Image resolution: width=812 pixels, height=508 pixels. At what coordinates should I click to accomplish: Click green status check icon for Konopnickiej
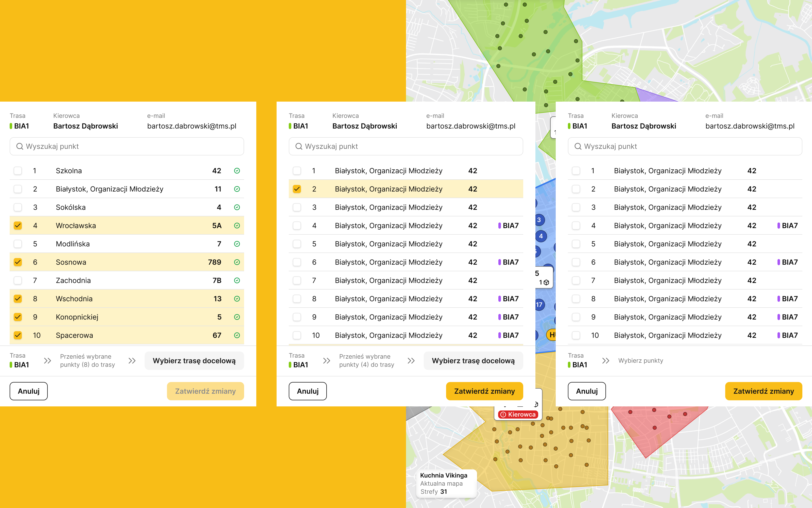pos(237,317)
